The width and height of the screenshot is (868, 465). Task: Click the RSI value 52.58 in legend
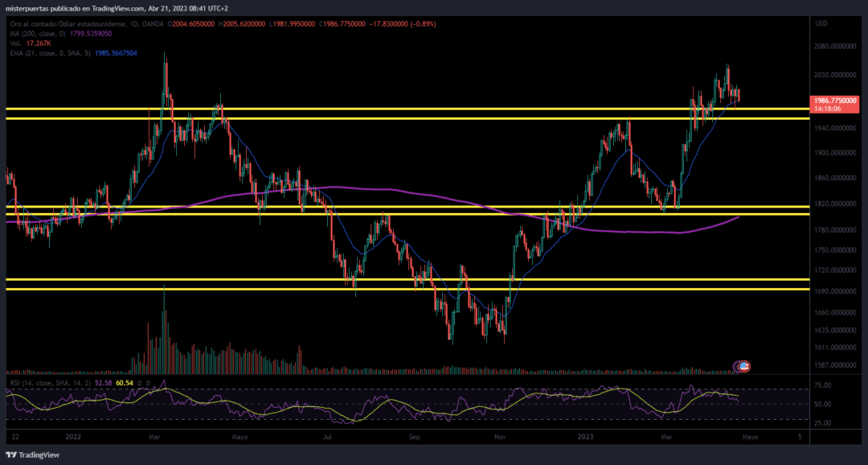point(102,383)
